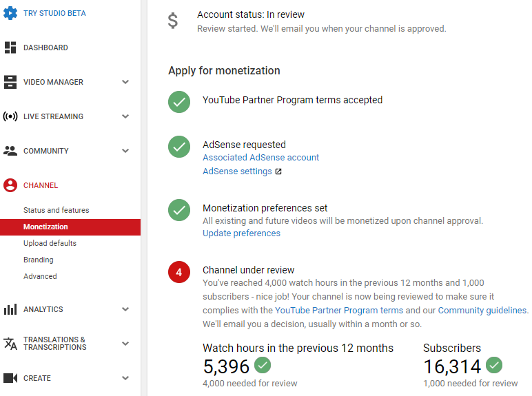The height and width of the screenshot is (396, 532).
Task: Click the 'Subscribers' label
Action: tap(452, 348)
